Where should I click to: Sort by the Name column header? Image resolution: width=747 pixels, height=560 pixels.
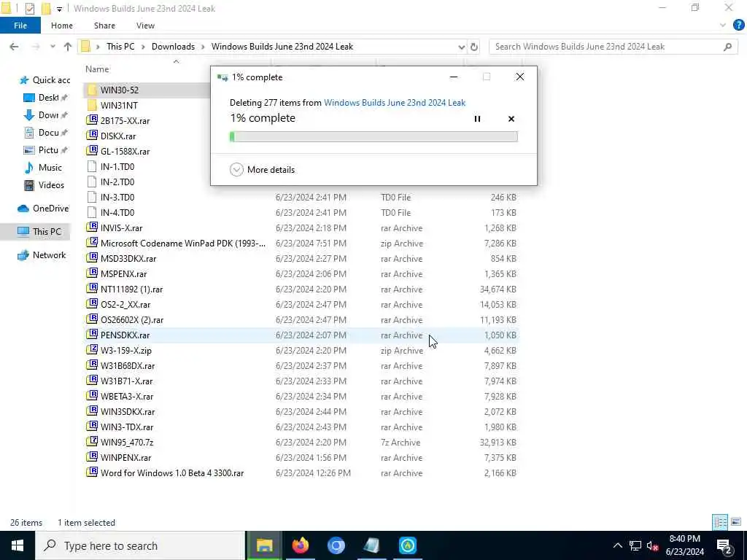point(97,69)
